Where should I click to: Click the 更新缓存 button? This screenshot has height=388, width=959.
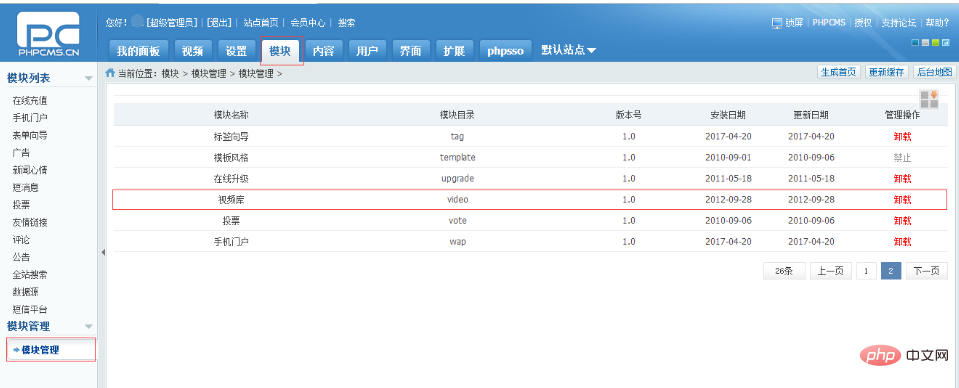[x=887, y=72]
